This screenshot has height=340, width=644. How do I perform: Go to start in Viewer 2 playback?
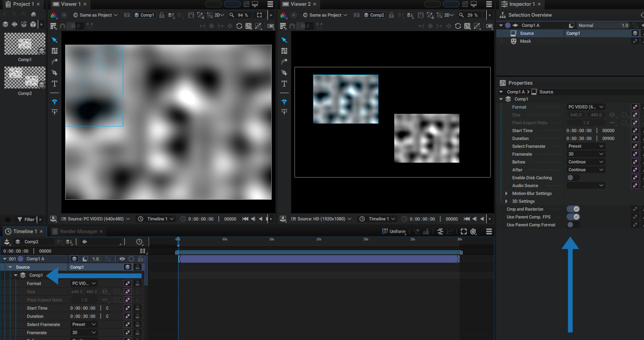(x=467, y=219)
